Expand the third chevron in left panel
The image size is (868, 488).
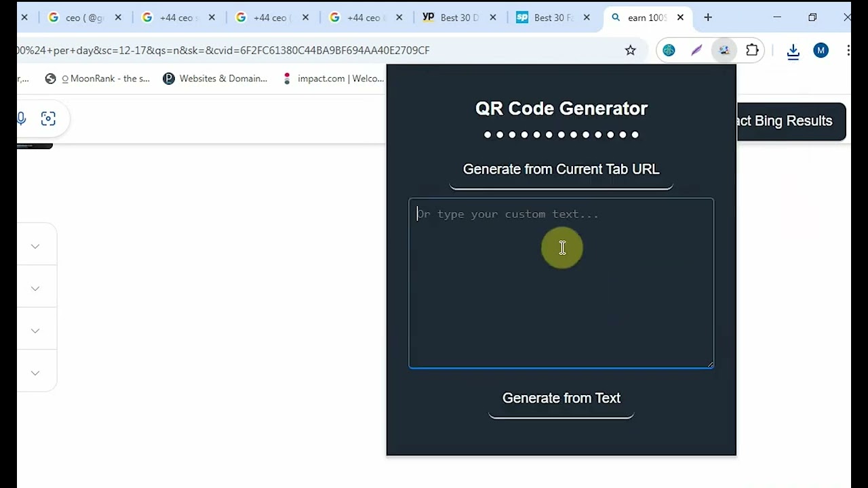pyautogui.click(x=35, y=331)
